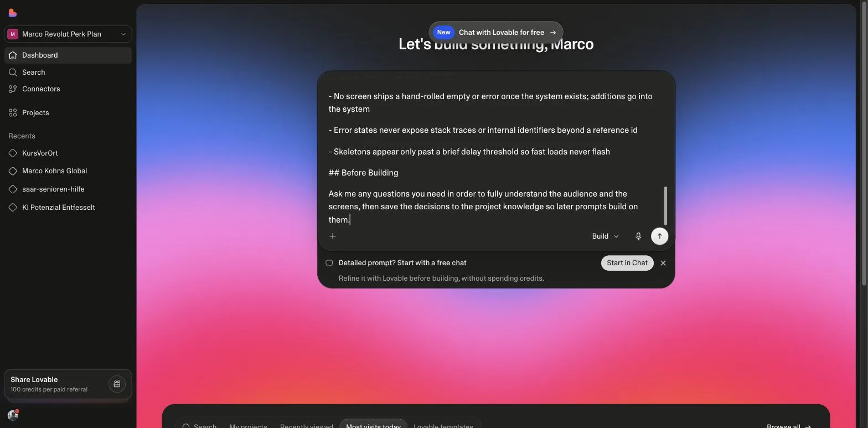This screenshot has height=428, width=868.
Task: Click the send arrow button
Action: pos(659,236)
